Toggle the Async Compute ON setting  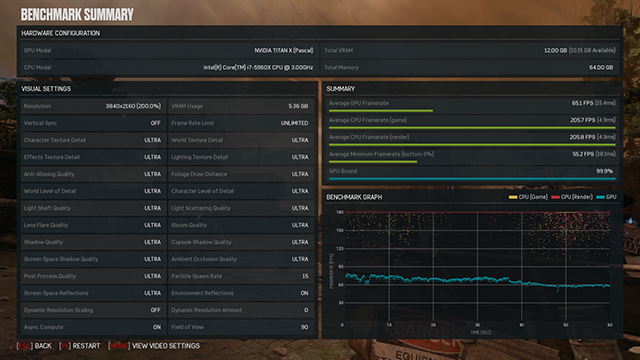(94, 327)
